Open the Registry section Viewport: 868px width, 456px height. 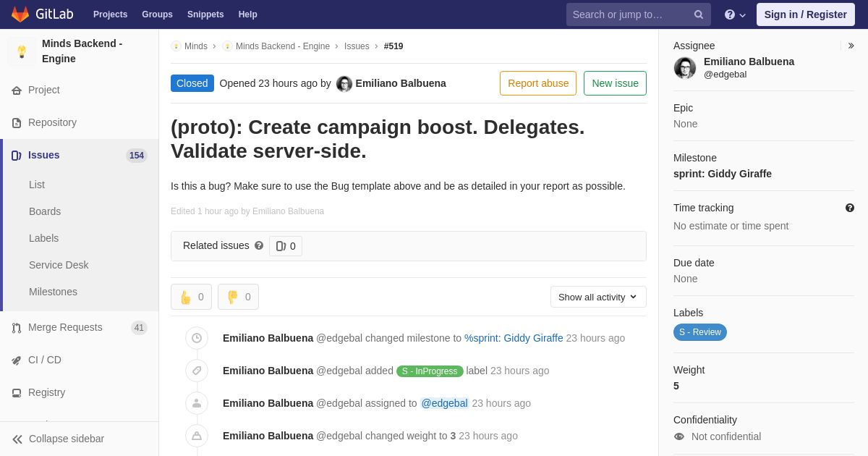click(x=46, y=392)
